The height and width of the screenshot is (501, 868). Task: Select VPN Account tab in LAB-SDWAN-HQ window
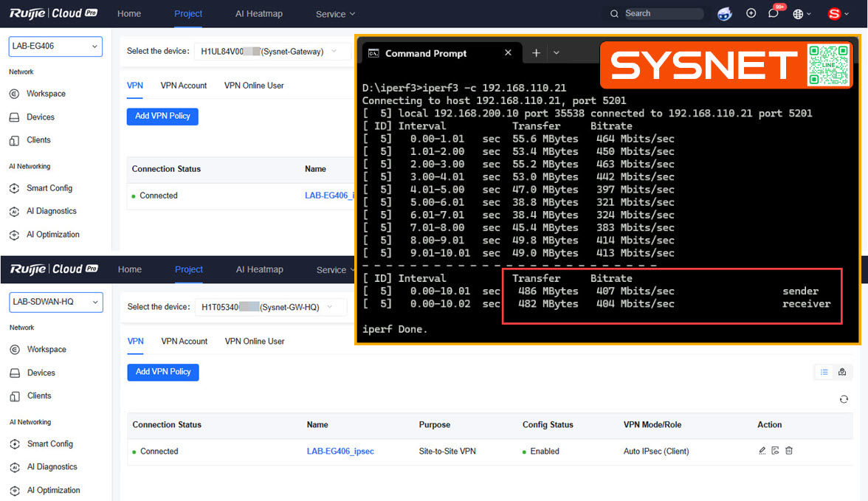[185, 341]
